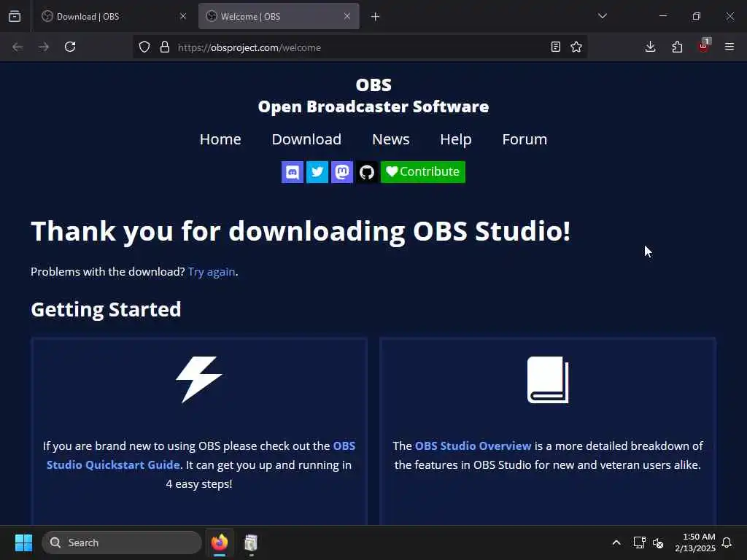Click the taskbar Search box
The width and height of the screenshot is (747, 560).
tap(122, 542)
